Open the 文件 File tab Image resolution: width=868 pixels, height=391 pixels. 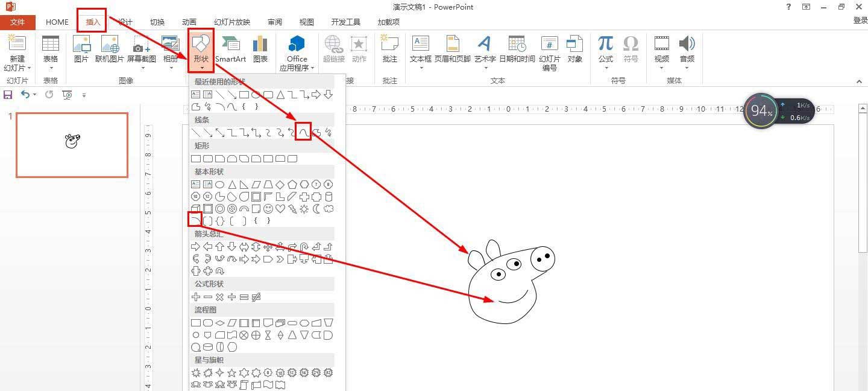[x=17, y=22]
